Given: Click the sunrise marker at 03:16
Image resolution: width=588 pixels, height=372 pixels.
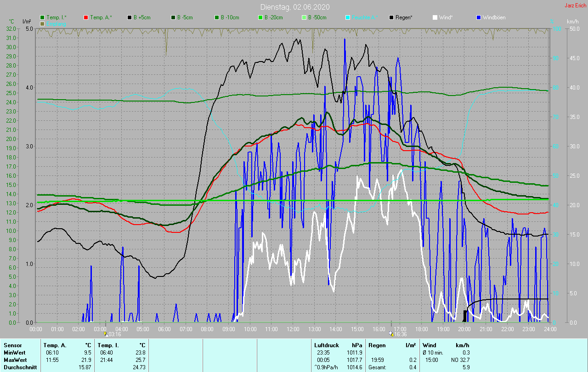Looking at the screenshot, I should pos(106,334).
